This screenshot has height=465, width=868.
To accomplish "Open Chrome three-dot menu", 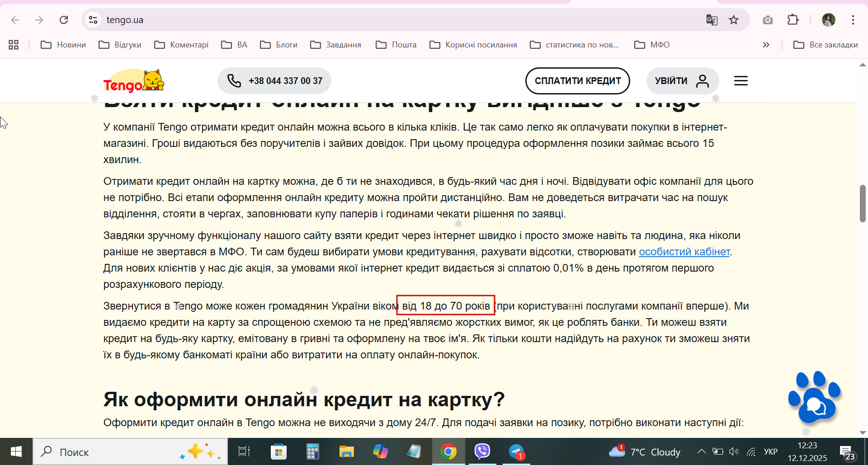I will pos(853,20).
